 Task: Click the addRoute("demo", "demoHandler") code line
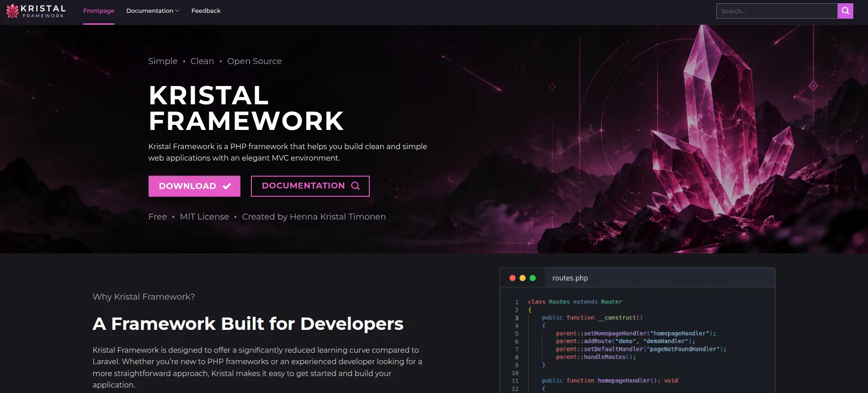point(625,341)
